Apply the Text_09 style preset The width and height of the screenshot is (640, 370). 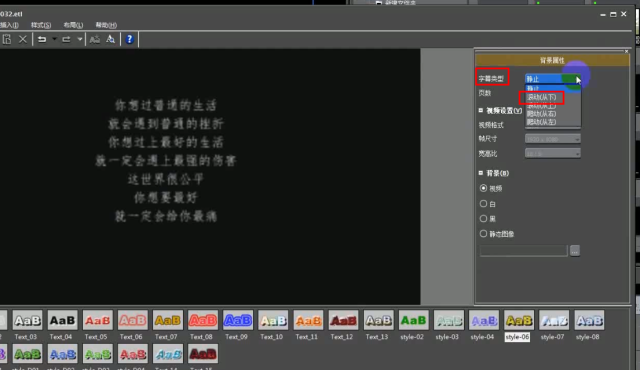click(238, 321)
